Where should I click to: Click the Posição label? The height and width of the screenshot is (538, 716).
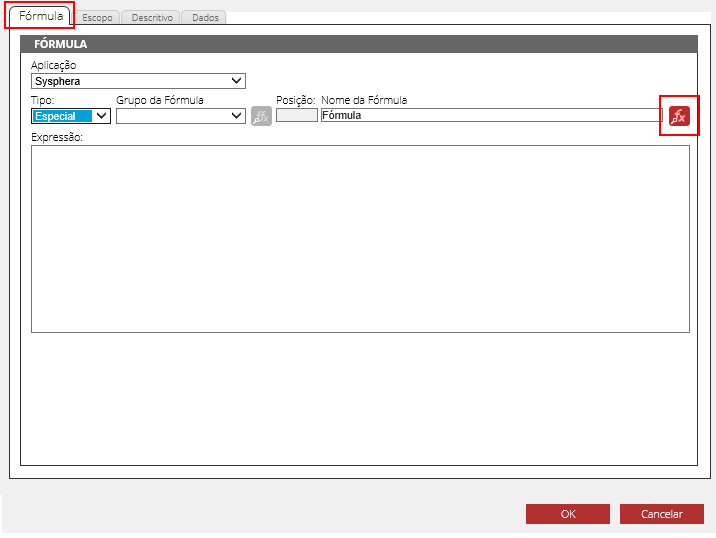[x=295, y=100]
